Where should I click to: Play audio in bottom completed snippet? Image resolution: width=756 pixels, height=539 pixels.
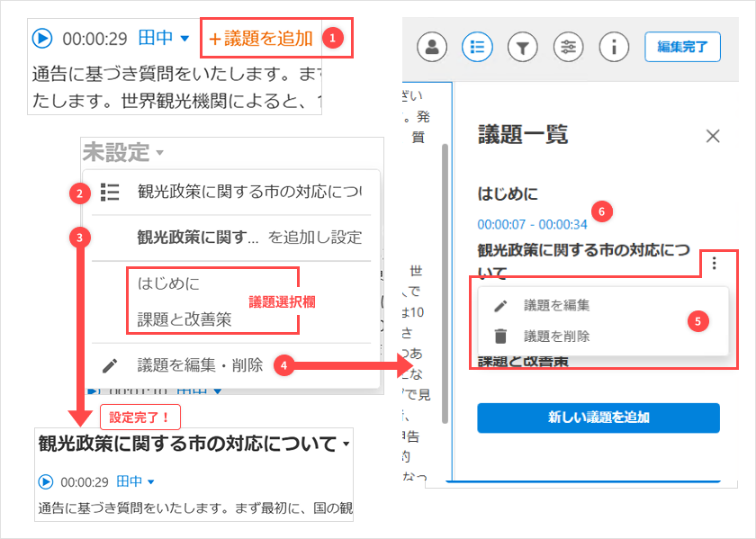pos(46,481)
